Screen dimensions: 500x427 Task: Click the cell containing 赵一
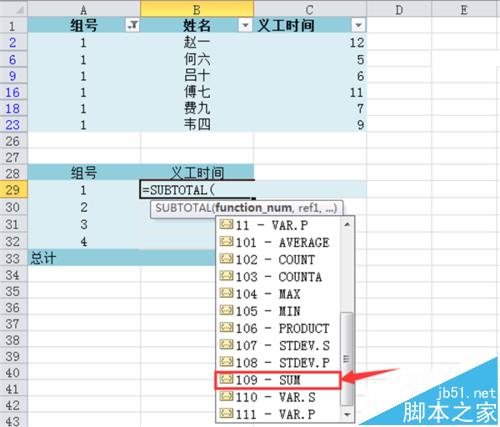tap(197, 42)
